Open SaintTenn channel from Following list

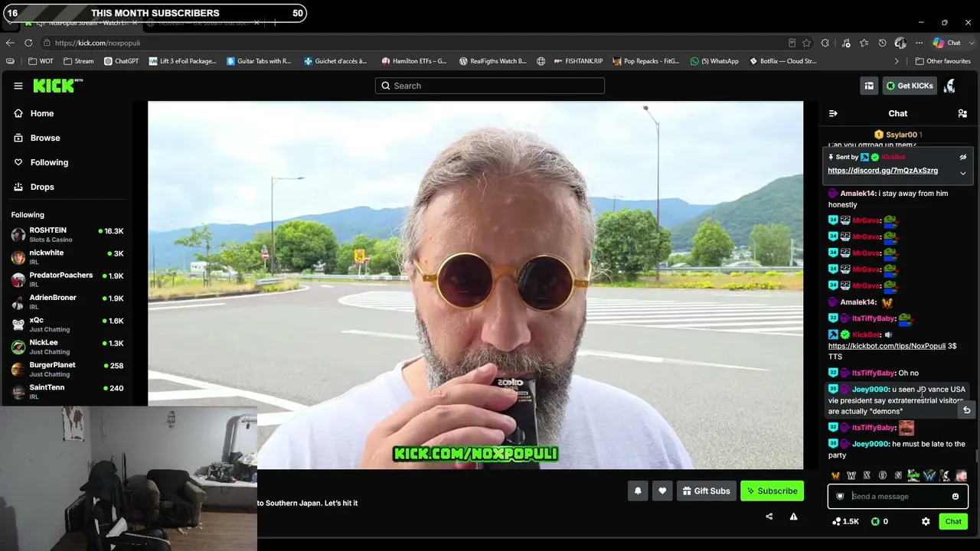pyautogui.click(x=67, y=392)
